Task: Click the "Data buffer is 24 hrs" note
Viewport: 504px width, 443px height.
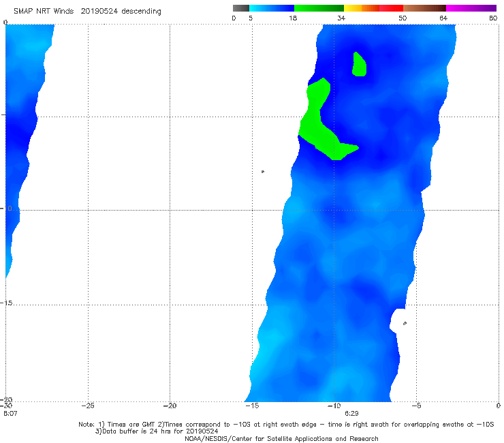Action: click(157, 431)
